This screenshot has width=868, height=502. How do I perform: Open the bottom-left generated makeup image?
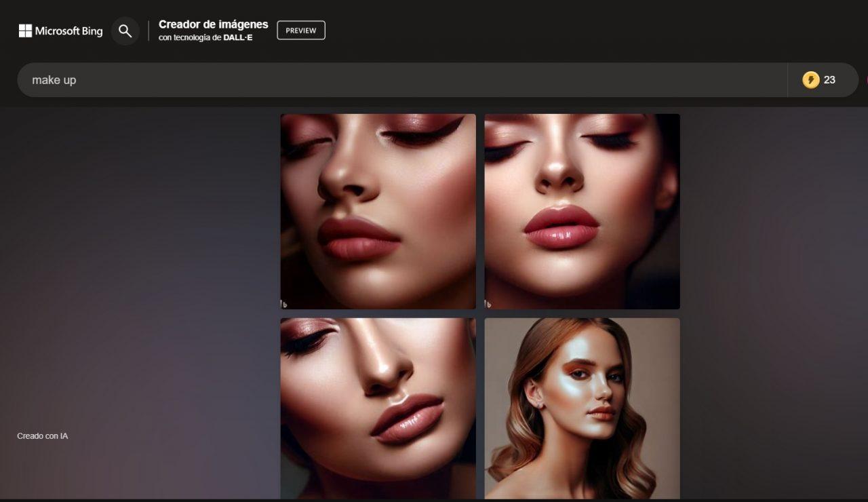point(378,408)
